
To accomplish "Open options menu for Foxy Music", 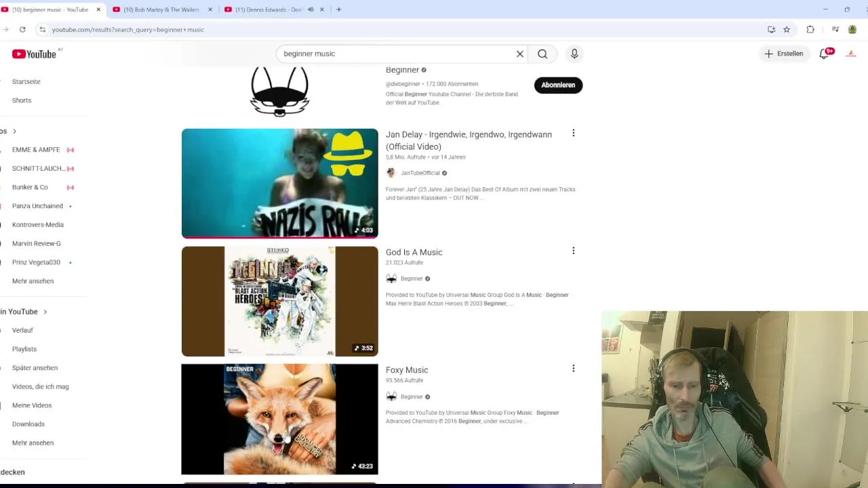I will (x=573, y=369).
